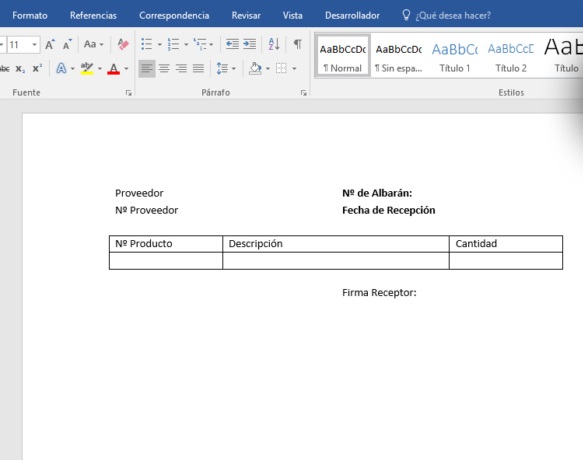Toggle show paragraph marks
583x460 pixels.
297,44
